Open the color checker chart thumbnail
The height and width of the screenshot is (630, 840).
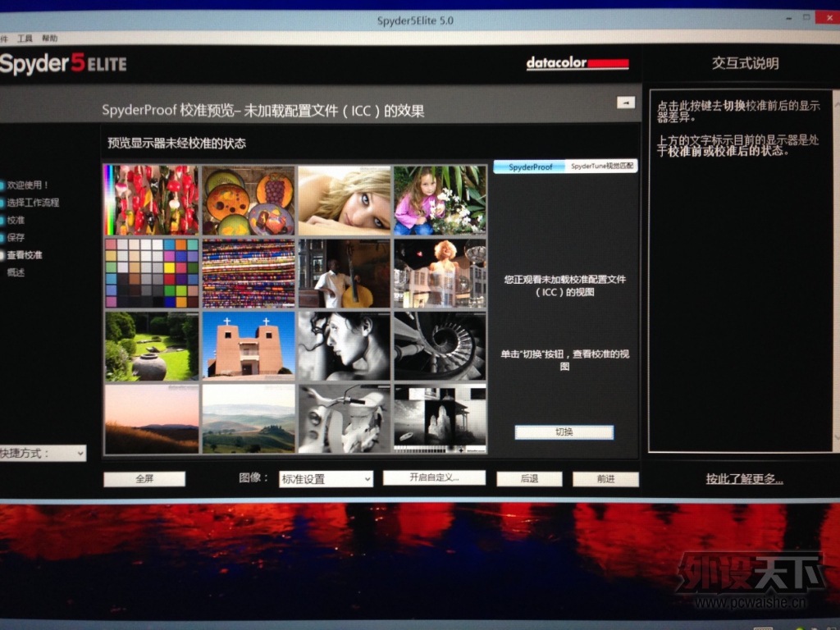click(152, 273)
